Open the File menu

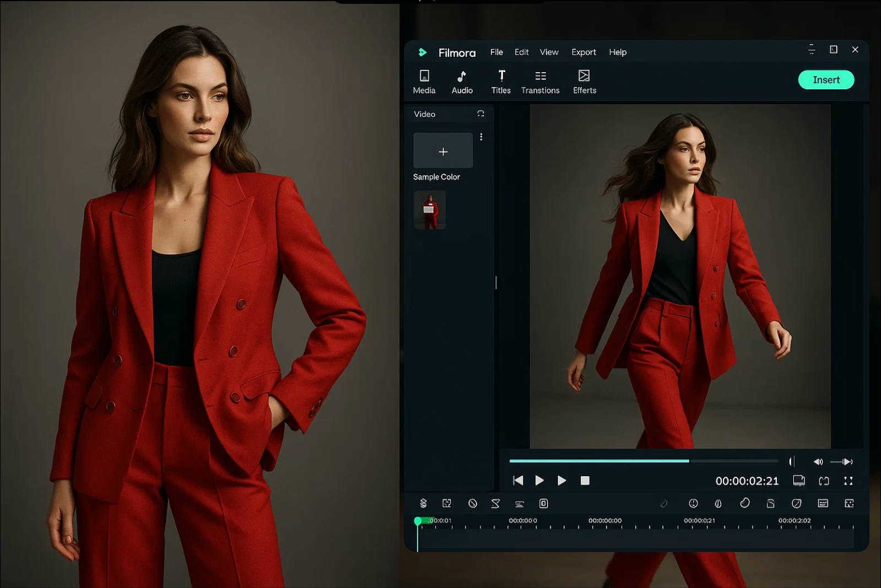point(496,52)
